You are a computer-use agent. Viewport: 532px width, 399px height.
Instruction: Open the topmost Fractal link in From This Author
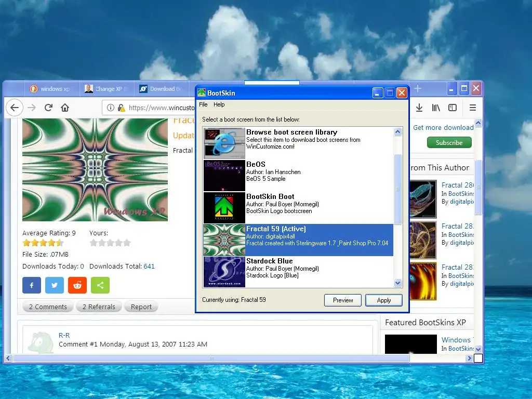(x=457, y=185)
